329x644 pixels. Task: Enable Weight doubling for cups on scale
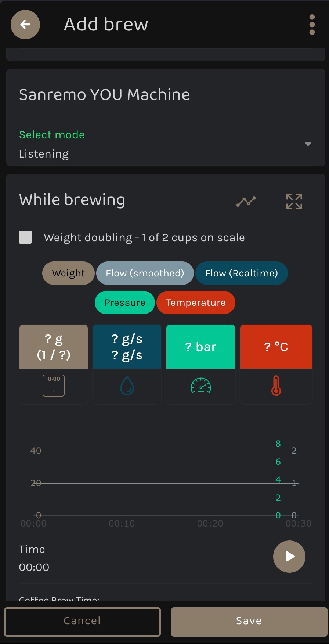(x=25, y=237)
